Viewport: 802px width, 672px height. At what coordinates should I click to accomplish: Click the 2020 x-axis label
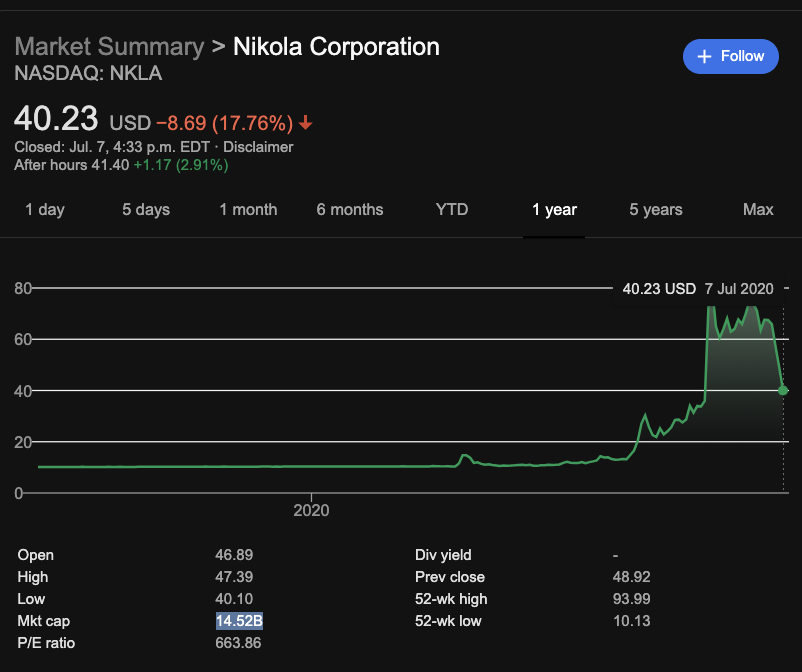(x=311, y=510)
